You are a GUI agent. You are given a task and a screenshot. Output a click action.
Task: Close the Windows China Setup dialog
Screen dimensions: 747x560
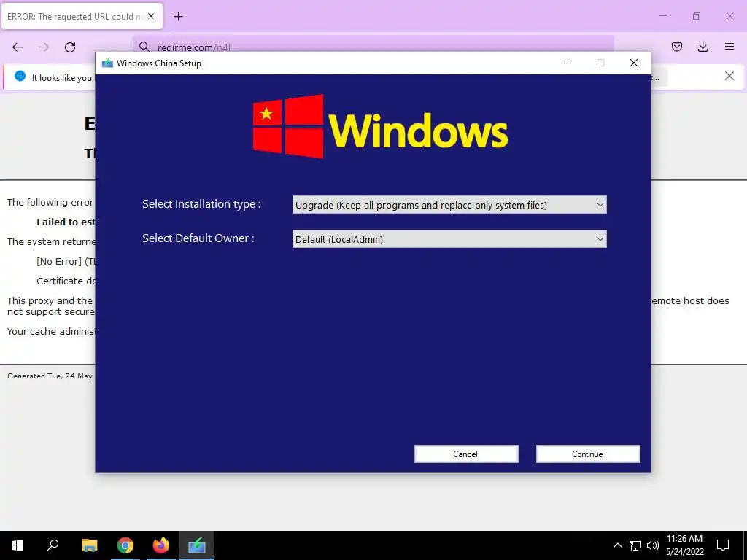(634, 63)
